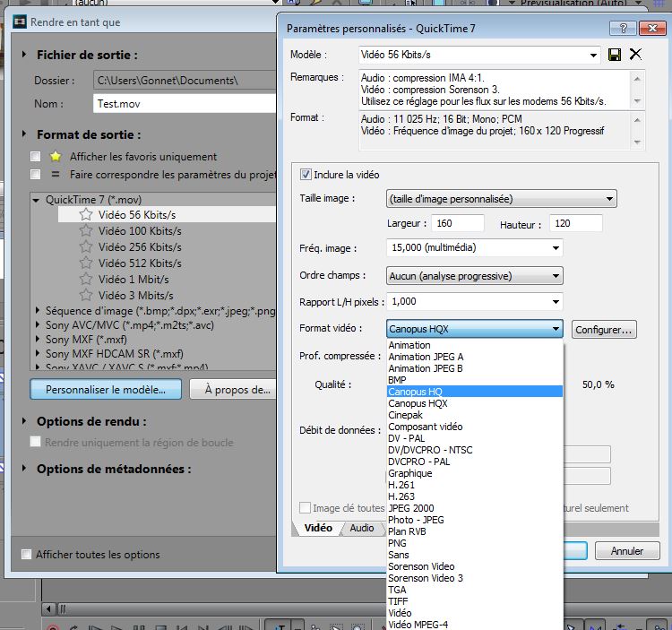Save the template with the floppy disk icon

615,55
